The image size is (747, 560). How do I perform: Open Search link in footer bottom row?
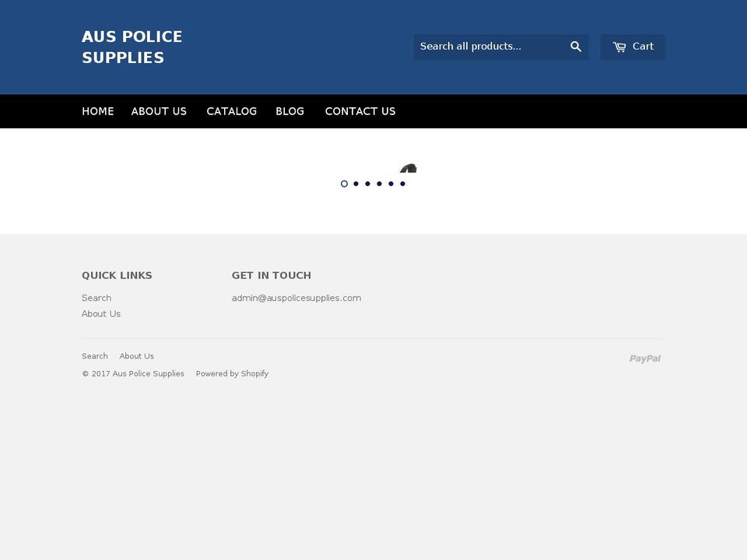click(x=95, y=356)
